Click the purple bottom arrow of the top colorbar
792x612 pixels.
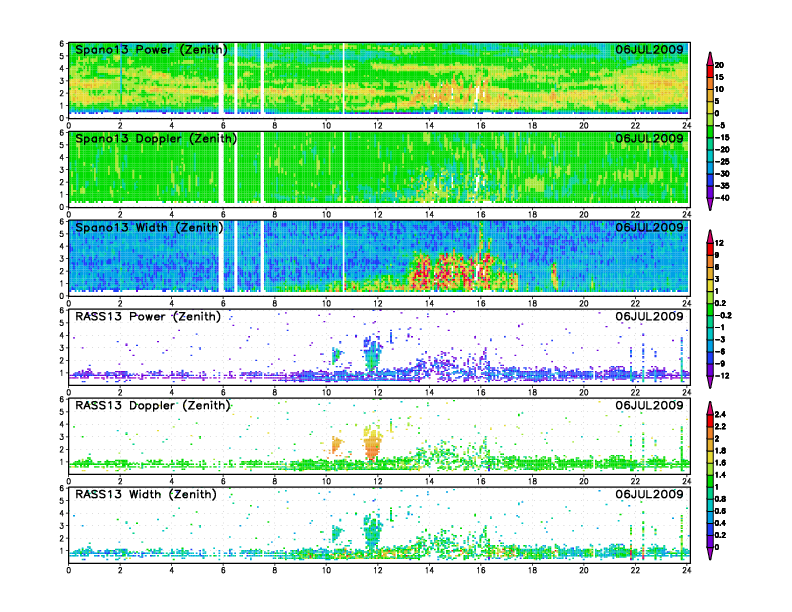point(710,204)
